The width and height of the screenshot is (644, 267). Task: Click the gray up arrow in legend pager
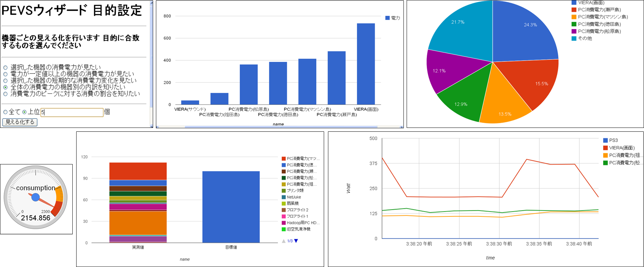284,241
